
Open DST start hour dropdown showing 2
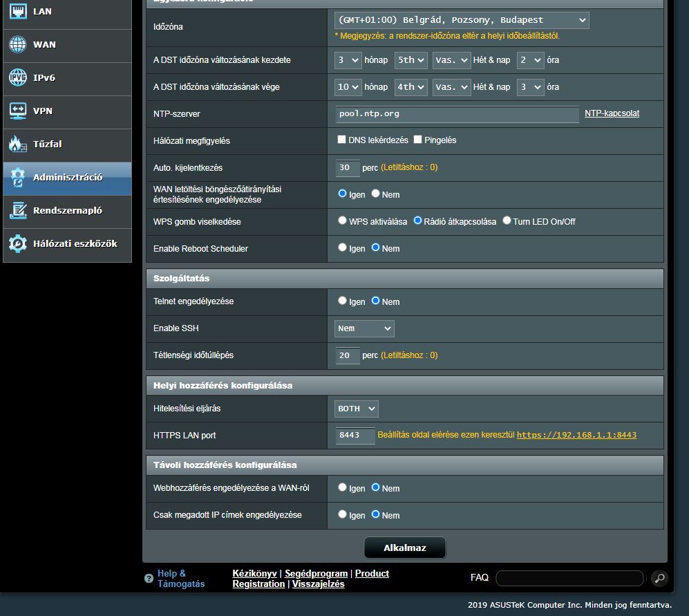coord(530,60)
